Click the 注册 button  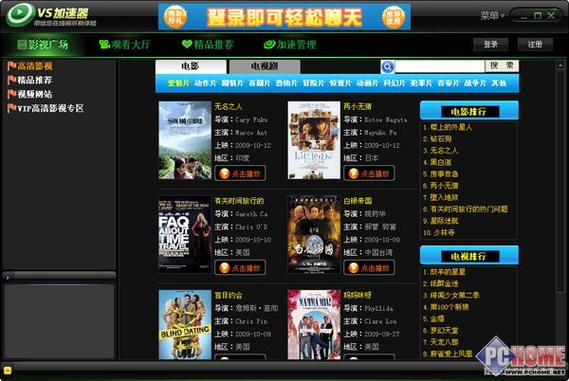(535, 45)
